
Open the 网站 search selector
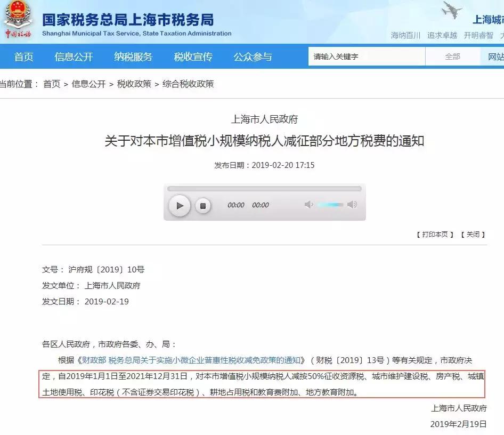[x=495, y=57]
